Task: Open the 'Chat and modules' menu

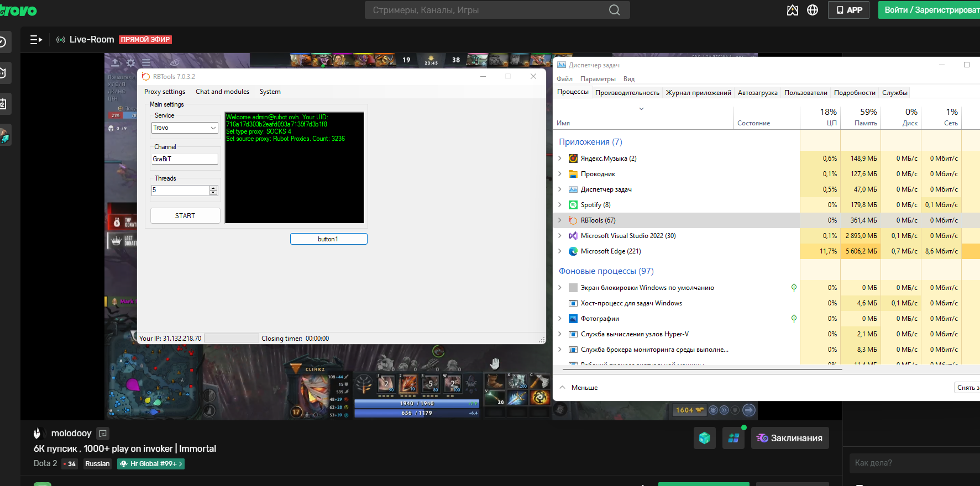Action: (x=222, y=92)
